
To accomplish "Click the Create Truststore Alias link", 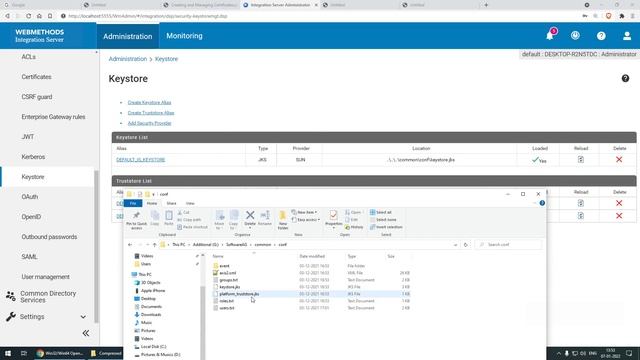I will pos(151,113).
